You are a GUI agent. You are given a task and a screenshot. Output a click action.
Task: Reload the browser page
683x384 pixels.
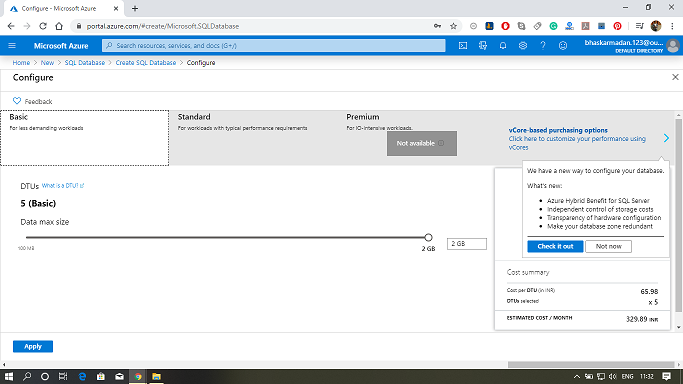click(x=43, y=26)
